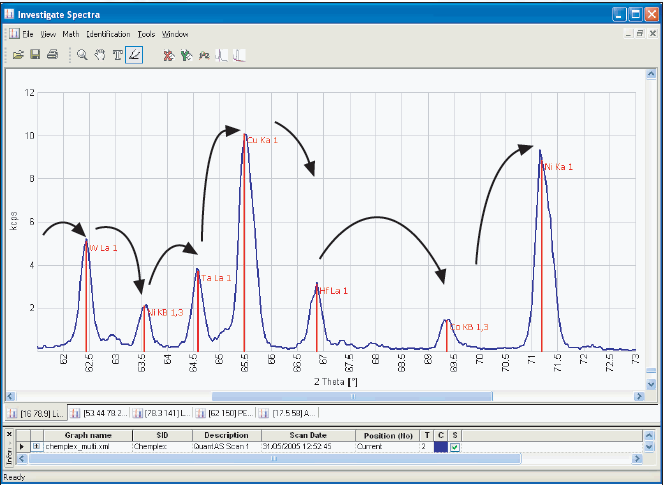Click the Open file folder icon
This screenshot has width=663, height=485.
[18, 55]
